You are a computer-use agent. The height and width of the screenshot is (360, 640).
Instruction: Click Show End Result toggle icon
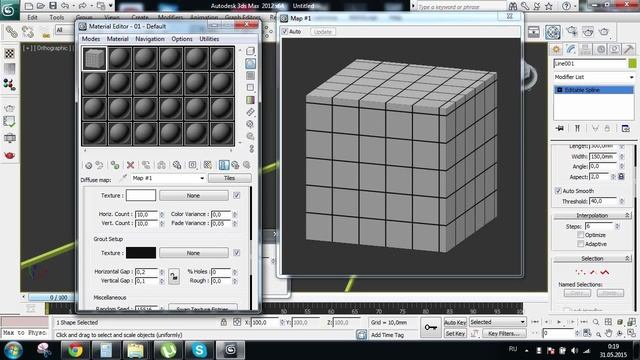coord(577,129)
